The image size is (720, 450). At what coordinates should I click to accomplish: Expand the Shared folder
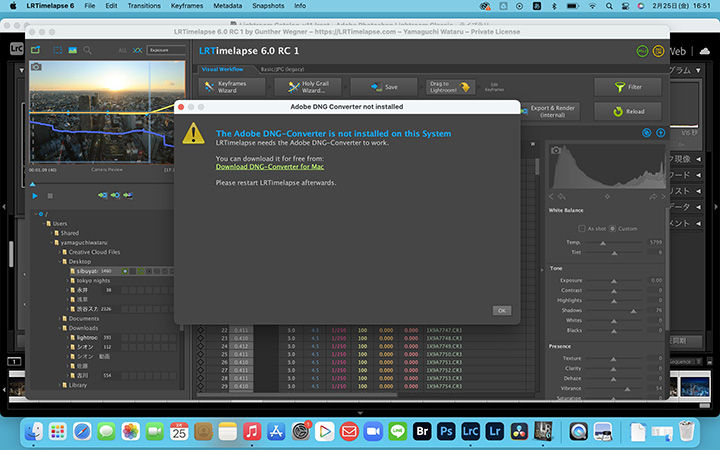tap(51, 233)
